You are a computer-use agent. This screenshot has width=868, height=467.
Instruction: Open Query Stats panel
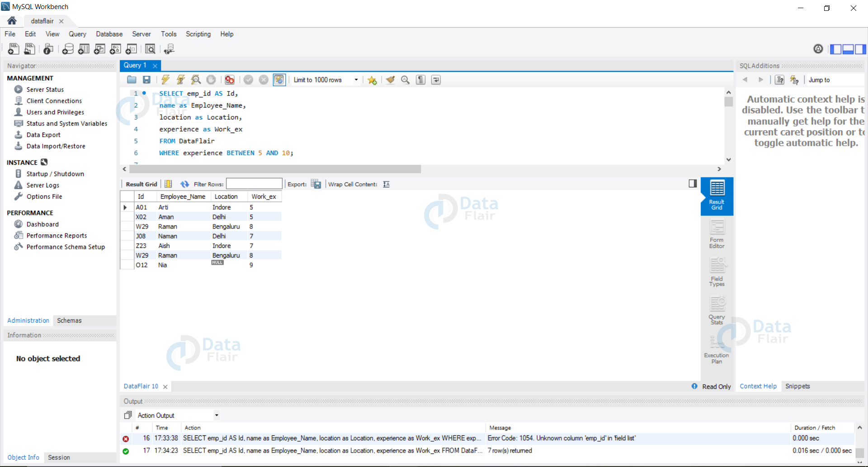[717, 310]
